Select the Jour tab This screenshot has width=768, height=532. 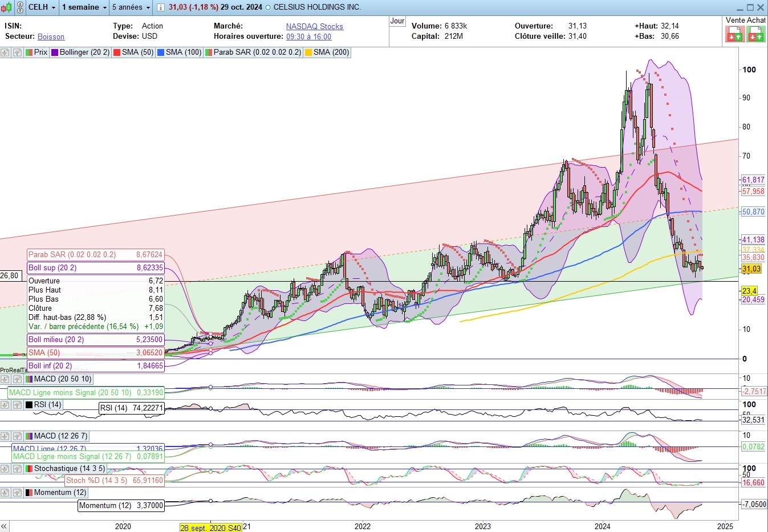coord(397,21)
